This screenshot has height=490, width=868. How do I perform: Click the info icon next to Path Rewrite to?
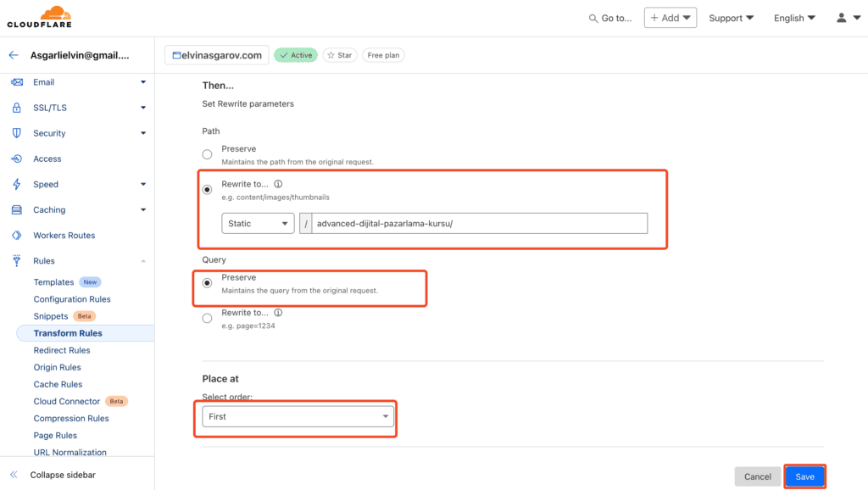point(278,184)
